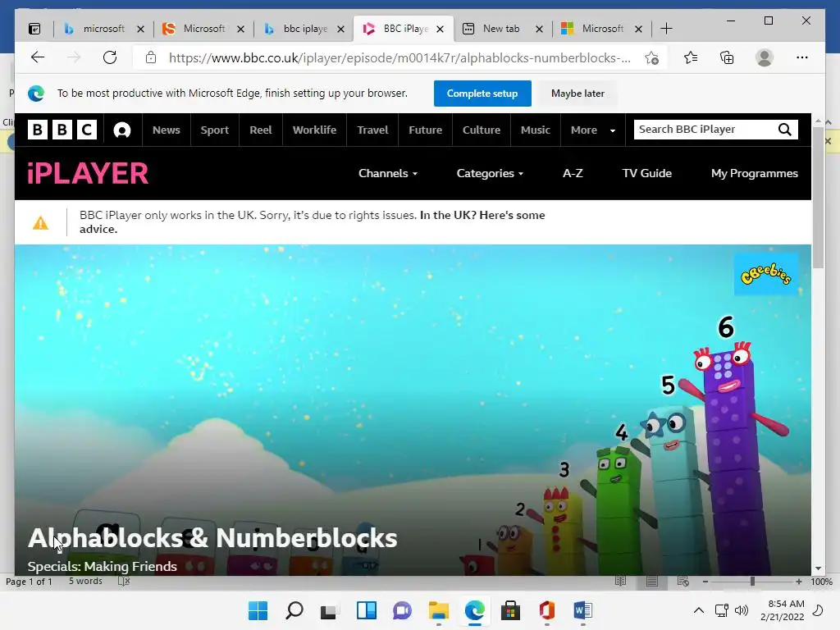Close the BBC iPlayer tab
This screenshot has width=840, height=630.
tap(440, 29)
